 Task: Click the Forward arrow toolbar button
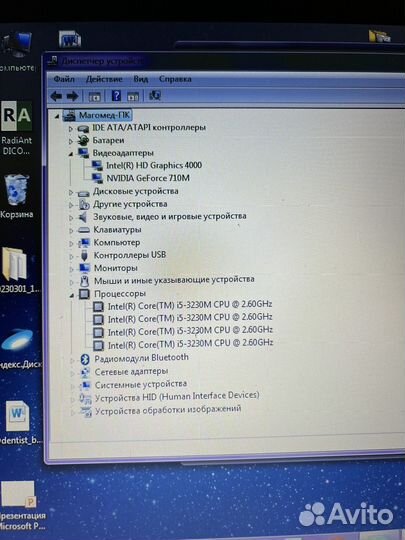[72, 96]
